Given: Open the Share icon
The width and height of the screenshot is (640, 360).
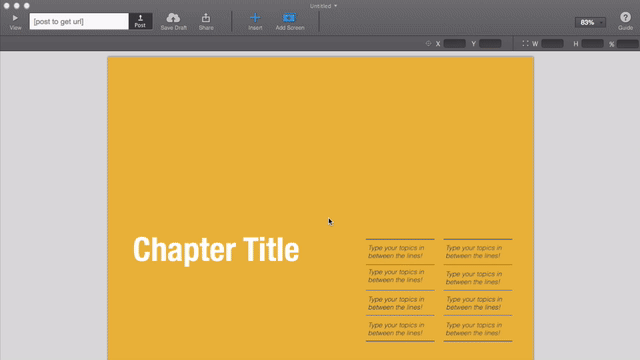Looking at the screenshot, I should pos(206,18).
